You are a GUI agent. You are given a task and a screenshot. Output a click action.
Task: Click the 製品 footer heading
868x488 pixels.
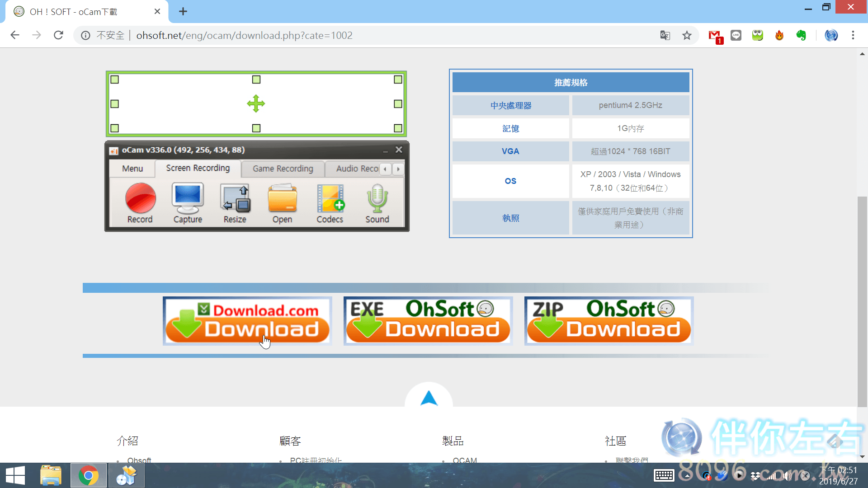pos(453,441)
